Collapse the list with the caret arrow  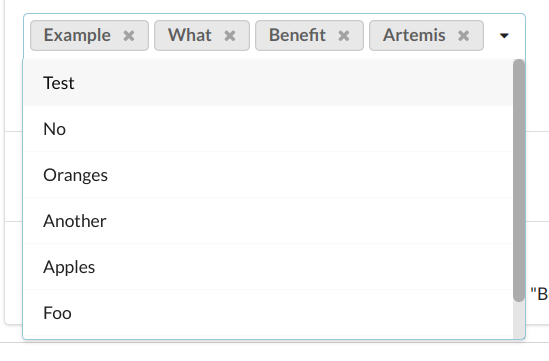(x=504, y=35)
